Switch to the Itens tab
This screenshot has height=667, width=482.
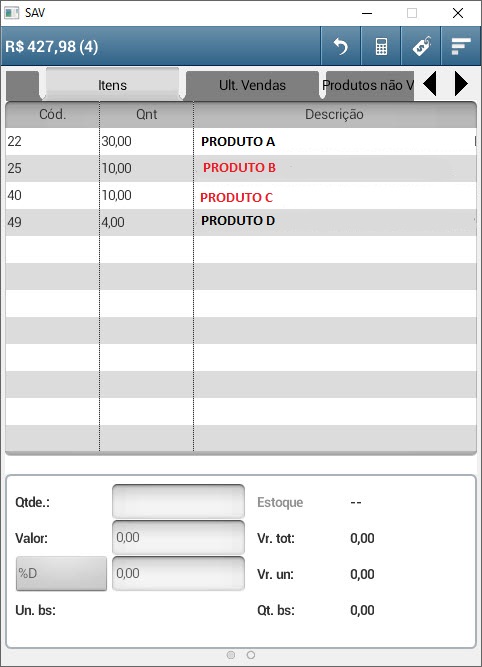(x=112, y=85)
